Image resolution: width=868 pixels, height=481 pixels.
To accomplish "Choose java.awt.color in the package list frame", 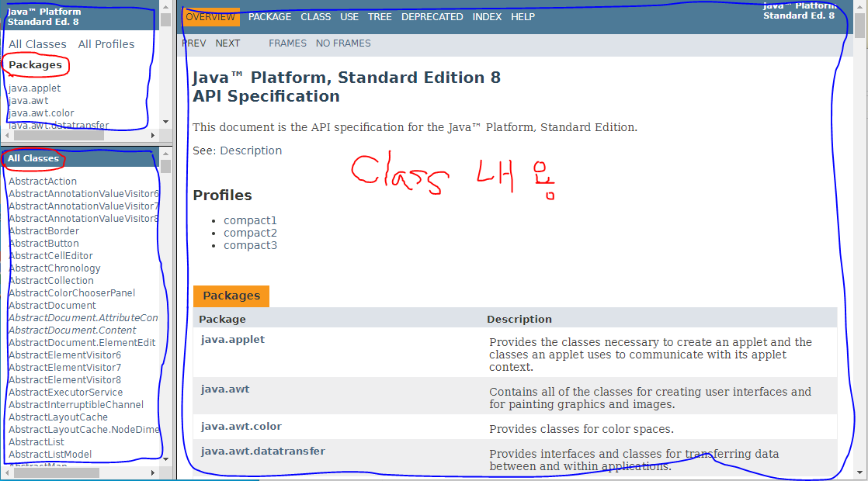I will 41,112.
